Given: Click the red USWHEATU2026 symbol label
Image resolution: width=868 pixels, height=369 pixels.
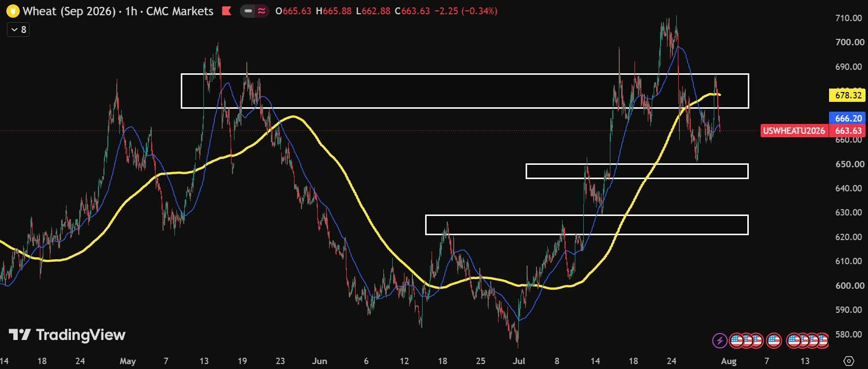Looking at the screenshot, I should (x=794, y=131).
